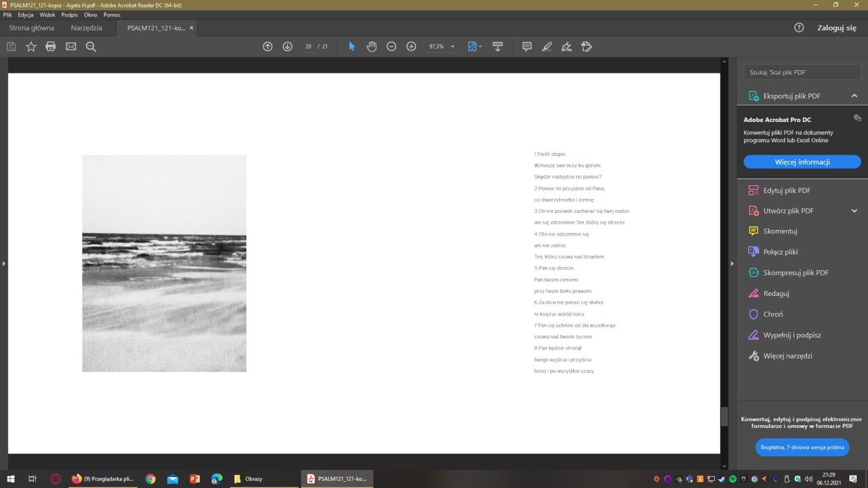Open the Edycja menu

(x=25, y=15)
